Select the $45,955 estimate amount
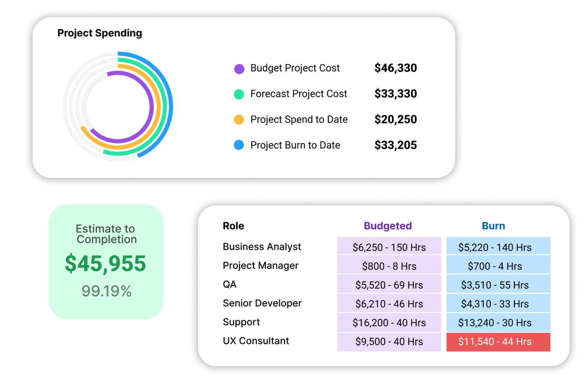The width and height of the screenshot is (588, 392). coord(106,264)
